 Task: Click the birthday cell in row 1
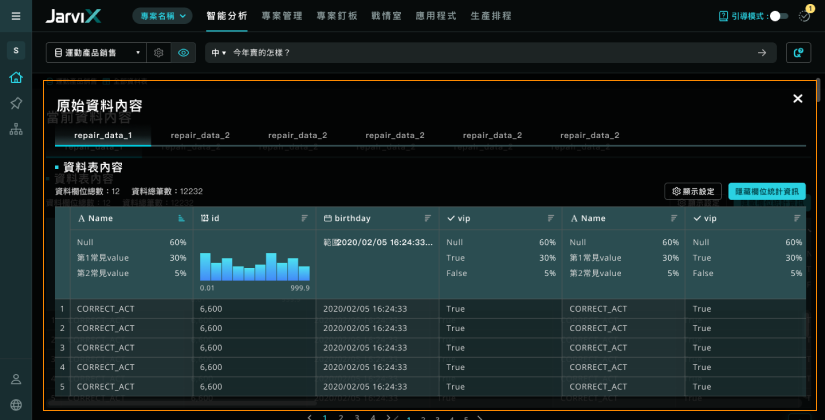(377, 308)
